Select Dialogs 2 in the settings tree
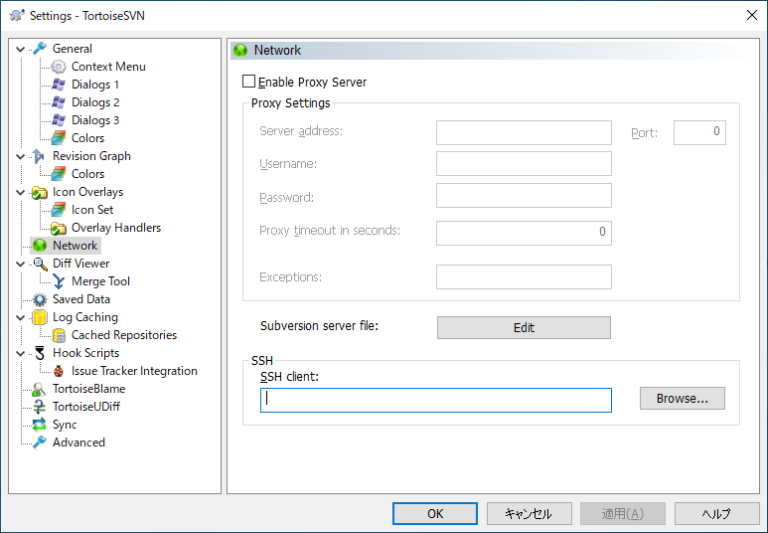The image size is (768, 533). click(95, 102)
